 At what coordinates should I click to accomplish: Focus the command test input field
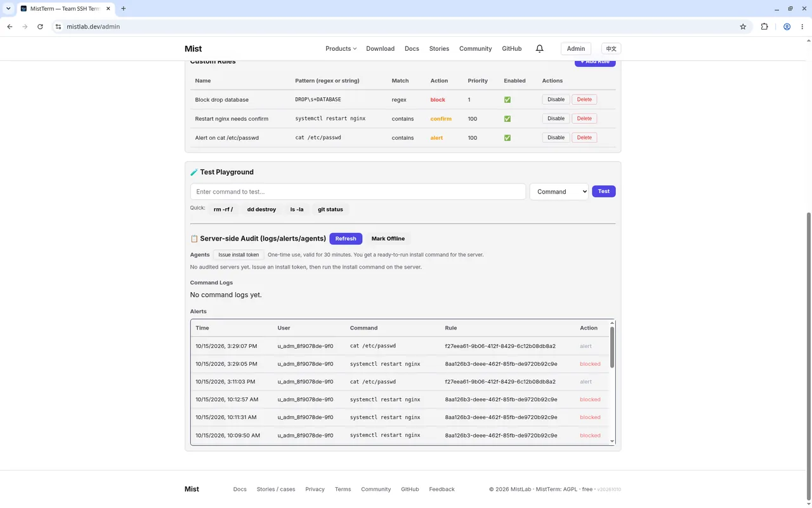[358, 191]
